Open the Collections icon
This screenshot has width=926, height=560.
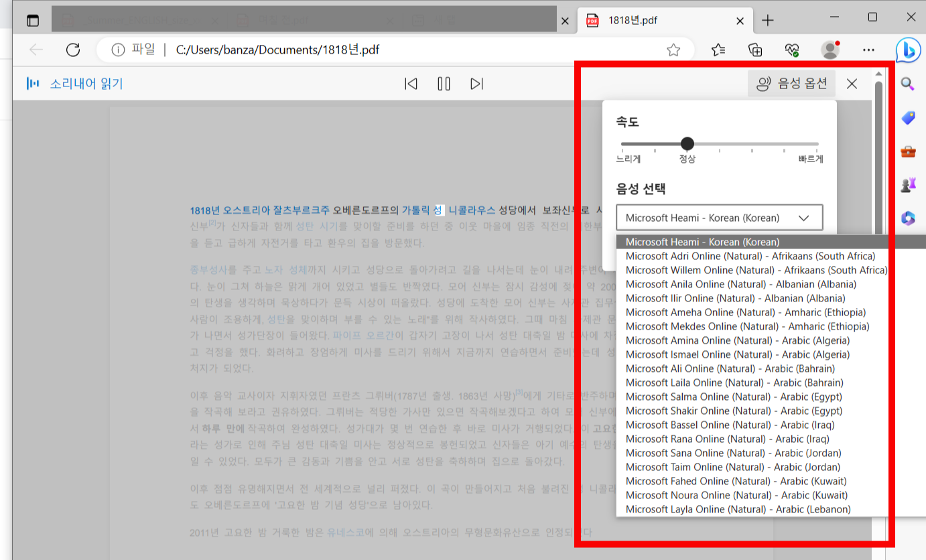[x=755, y=50]
